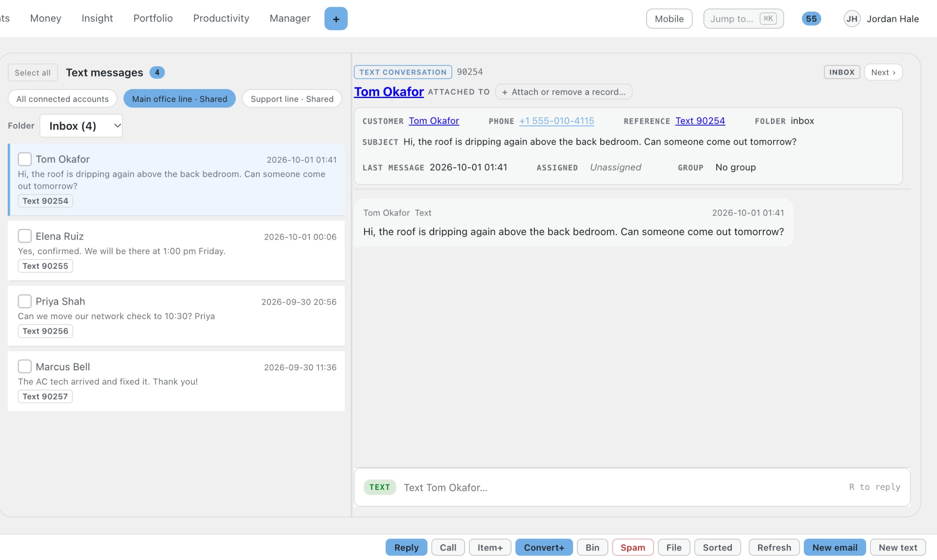The width and height of the screenshot is (937, 560).
Task: Open Attach or remove a record selector
Action: click(564, 92)
